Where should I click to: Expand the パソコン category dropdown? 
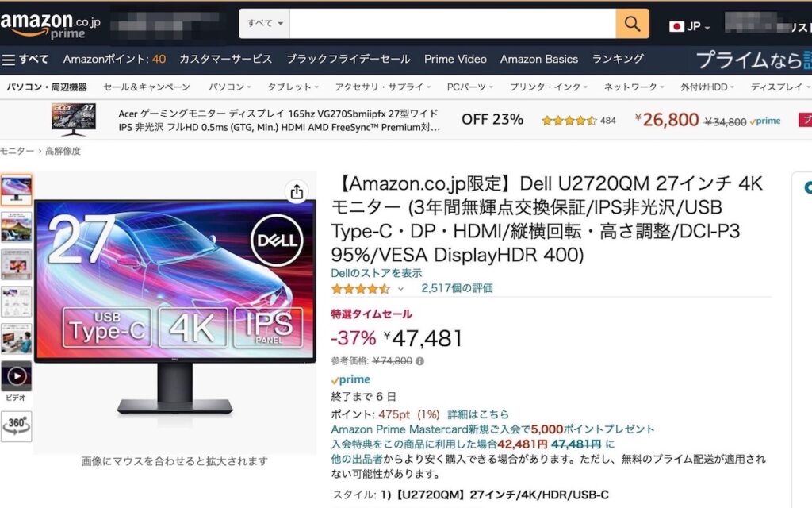(229, 87)
